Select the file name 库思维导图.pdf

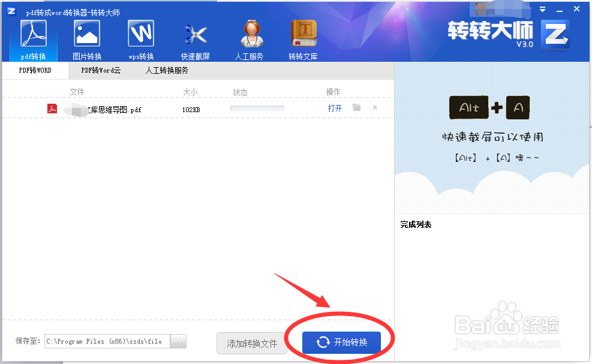pyautogui.click(x=115, y=110)
